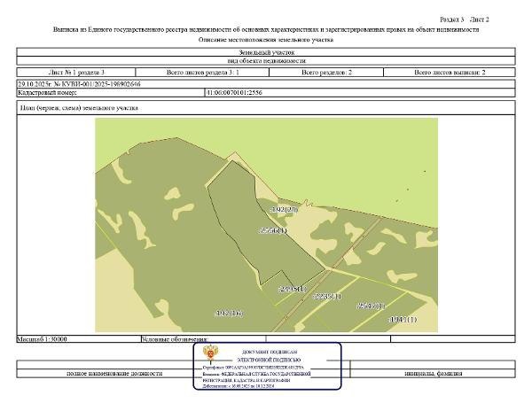This screenshot has height=411, width=532.
Task: Click the parcel label ':192(16)' on the map
Action: pos(230,313)
